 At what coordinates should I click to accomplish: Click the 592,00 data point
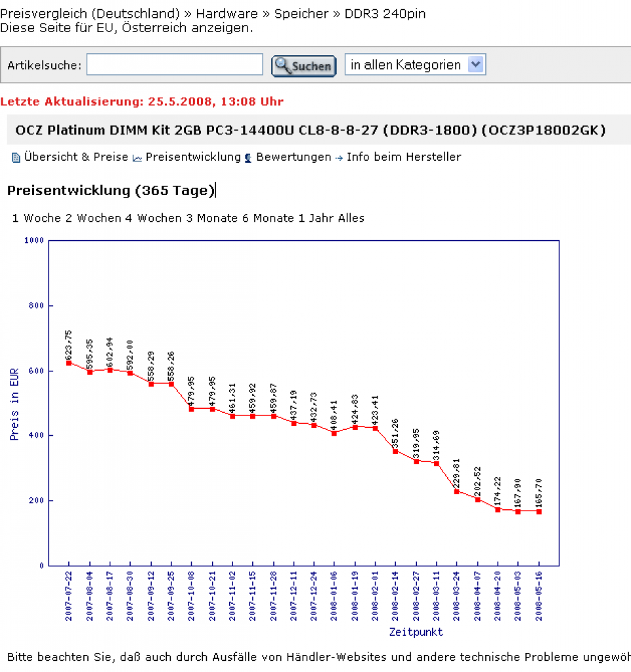pyautogui.click(x=130, y=373)
